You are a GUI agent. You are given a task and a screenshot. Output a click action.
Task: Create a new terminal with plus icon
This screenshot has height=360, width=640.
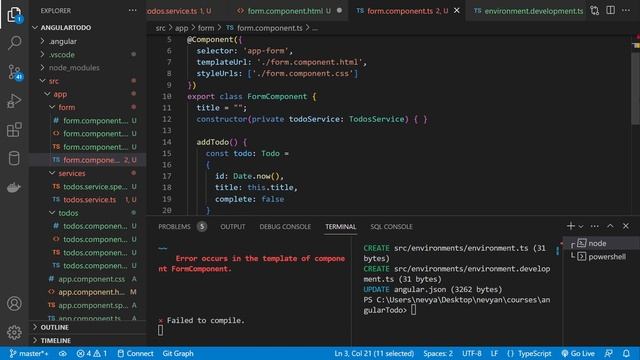coord(571,226)
